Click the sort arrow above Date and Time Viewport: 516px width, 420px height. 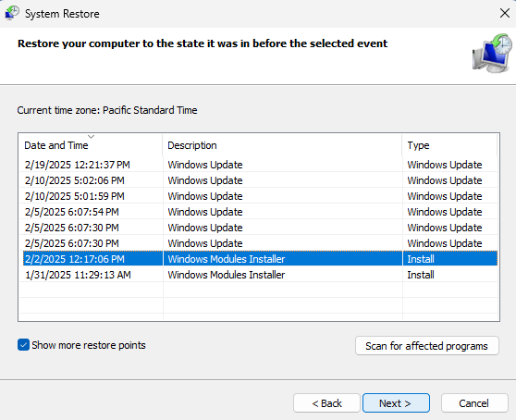(x=92, y=137)
